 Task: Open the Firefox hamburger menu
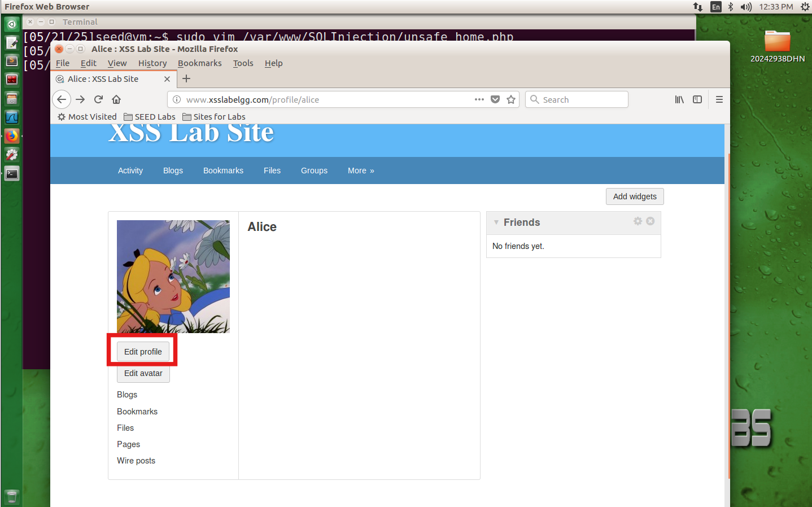point(719,99)
